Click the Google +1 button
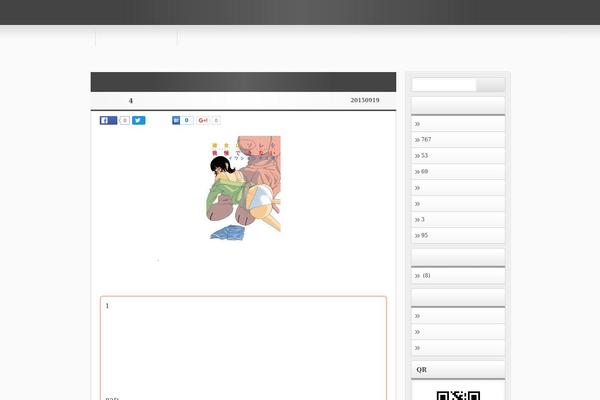 [203, 120]
